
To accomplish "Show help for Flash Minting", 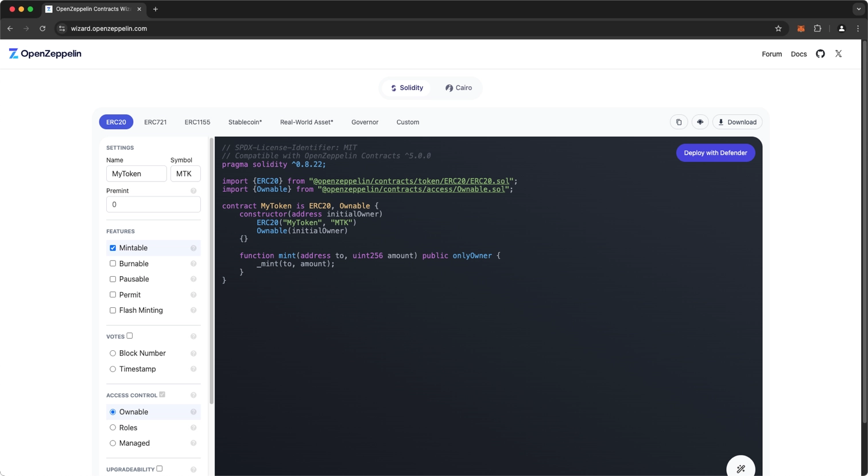I will tap(193, 310).
